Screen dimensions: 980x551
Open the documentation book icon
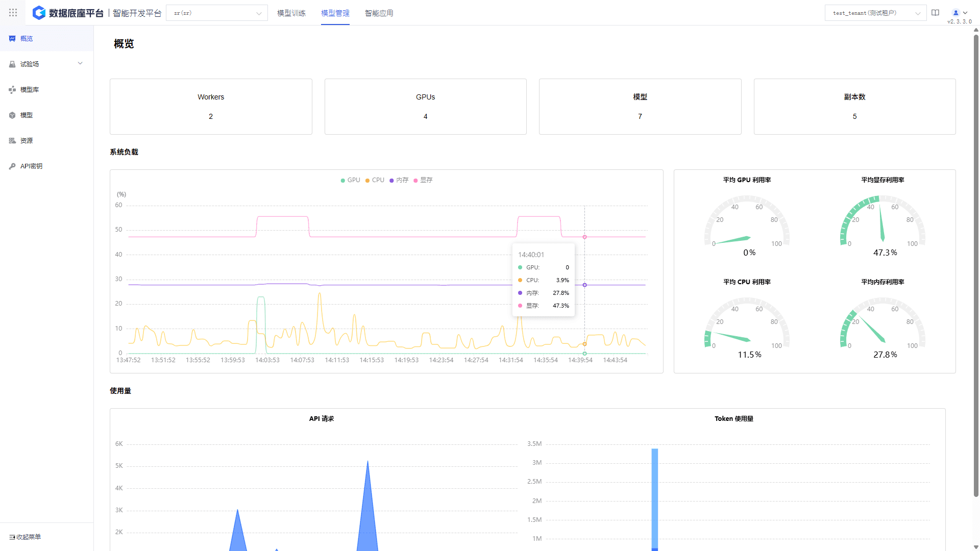coord(935,13)
